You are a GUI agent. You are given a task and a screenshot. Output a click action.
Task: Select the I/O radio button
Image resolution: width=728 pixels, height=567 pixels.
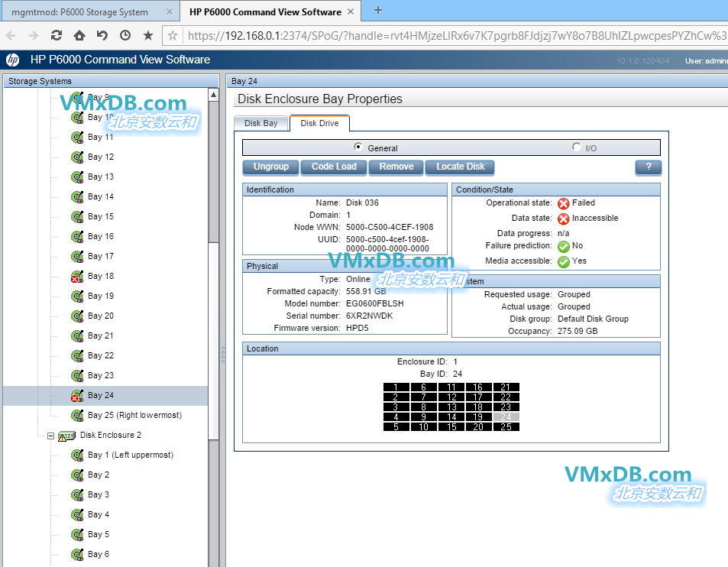[576, 147]
